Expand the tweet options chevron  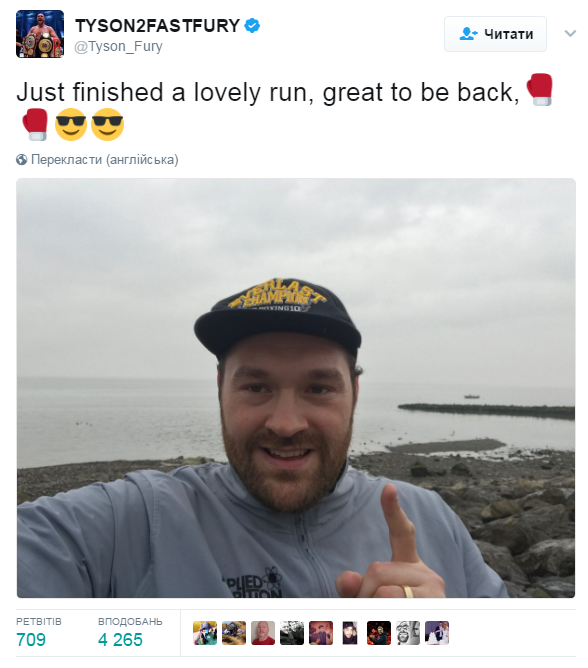tap(570, 33)
